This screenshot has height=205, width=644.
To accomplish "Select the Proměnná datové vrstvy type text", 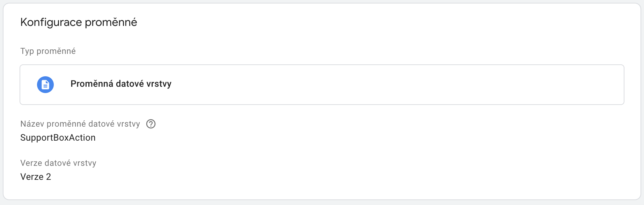I will click(x=121, y=84).
